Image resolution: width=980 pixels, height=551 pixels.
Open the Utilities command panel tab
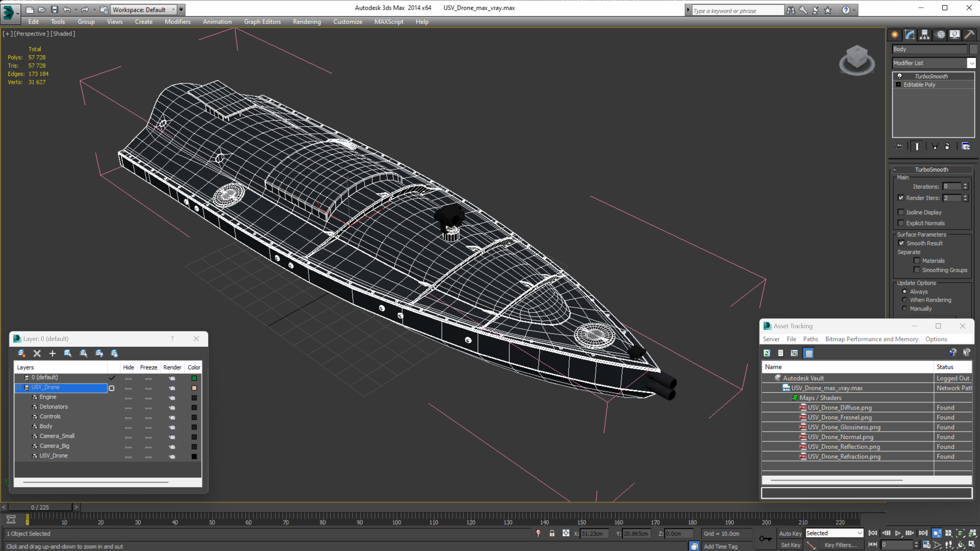pyautogui.click(x=969, y=35)
